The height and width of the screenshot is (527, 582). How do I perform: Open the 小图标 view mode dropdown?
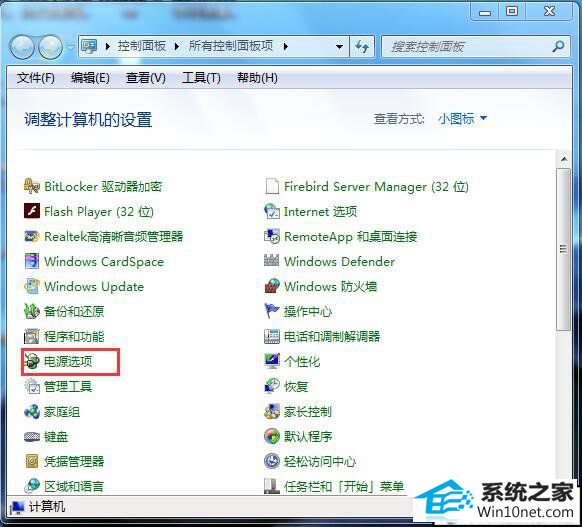(x=462, y=119)
